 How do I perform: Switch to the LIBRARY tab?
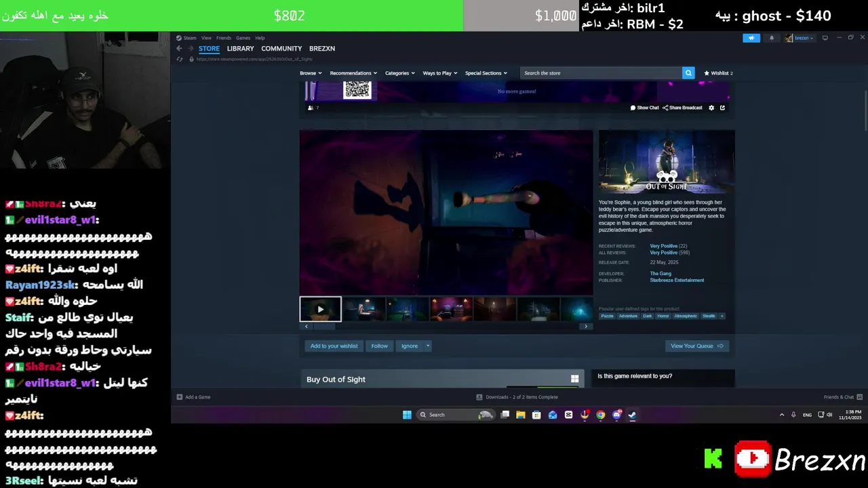click(240, 49)
